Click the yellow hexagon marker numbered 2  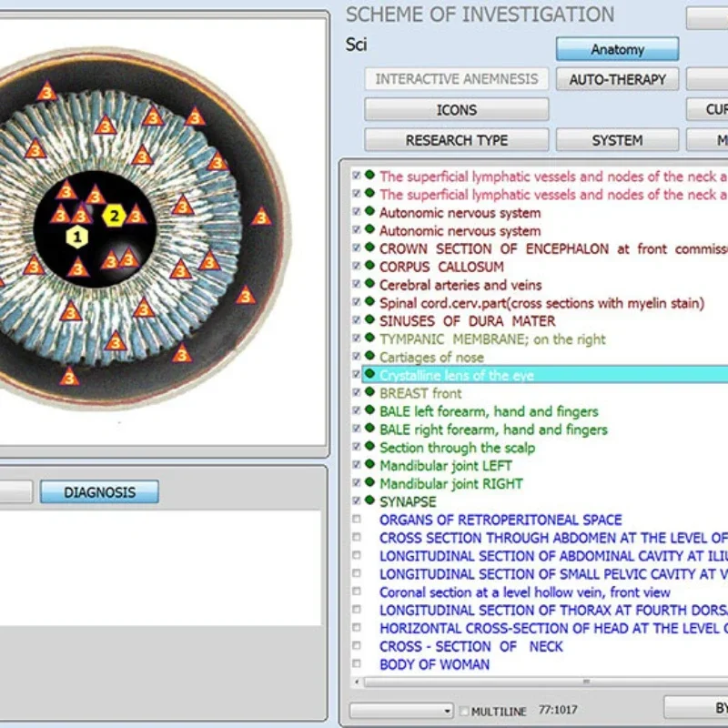115,216
